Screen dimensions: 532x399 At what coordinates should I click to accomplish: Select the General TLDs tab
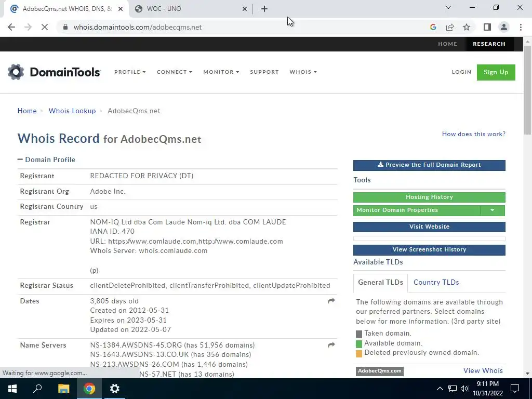point(380,282)
